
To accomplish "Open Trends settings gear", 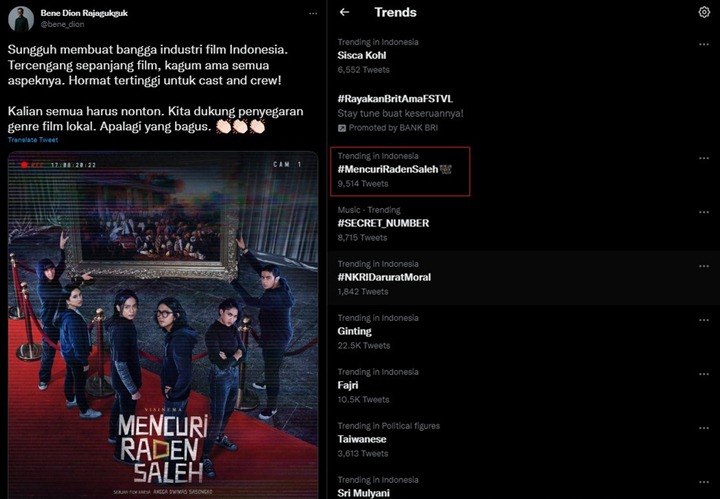I will 703,12.
